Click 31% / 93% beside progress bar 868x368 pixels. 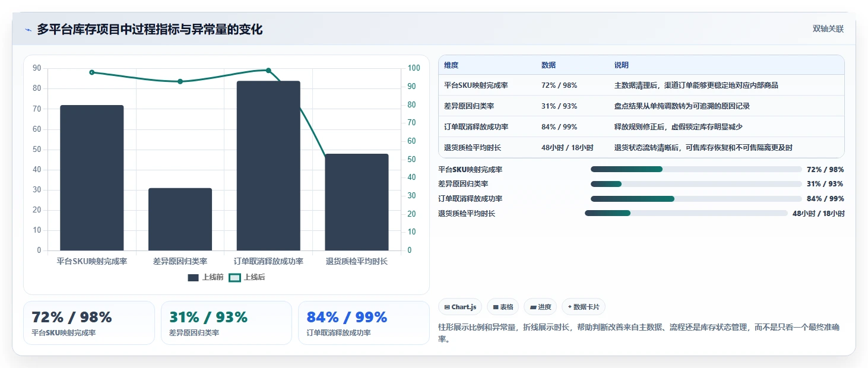(x=825, y=184)
